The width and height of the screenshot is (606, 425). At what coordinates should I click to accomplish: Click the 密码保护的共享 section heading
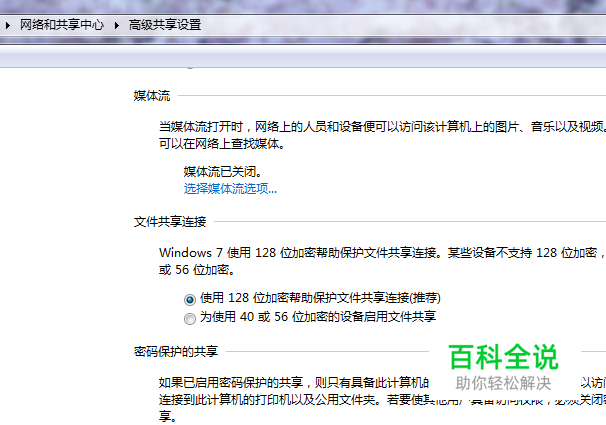coord(176,352)
